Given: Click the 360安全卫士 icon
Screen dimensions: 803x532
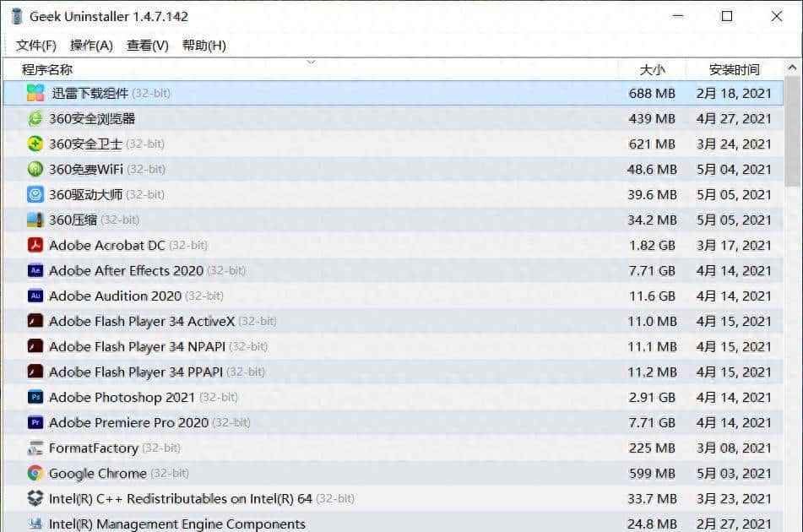Looking at the screenshot, I should [35, 144].
